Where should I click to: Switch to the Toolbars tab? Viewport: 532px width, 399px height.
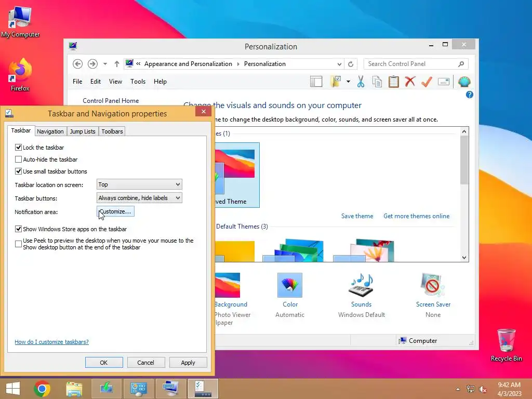coord(112,131)
